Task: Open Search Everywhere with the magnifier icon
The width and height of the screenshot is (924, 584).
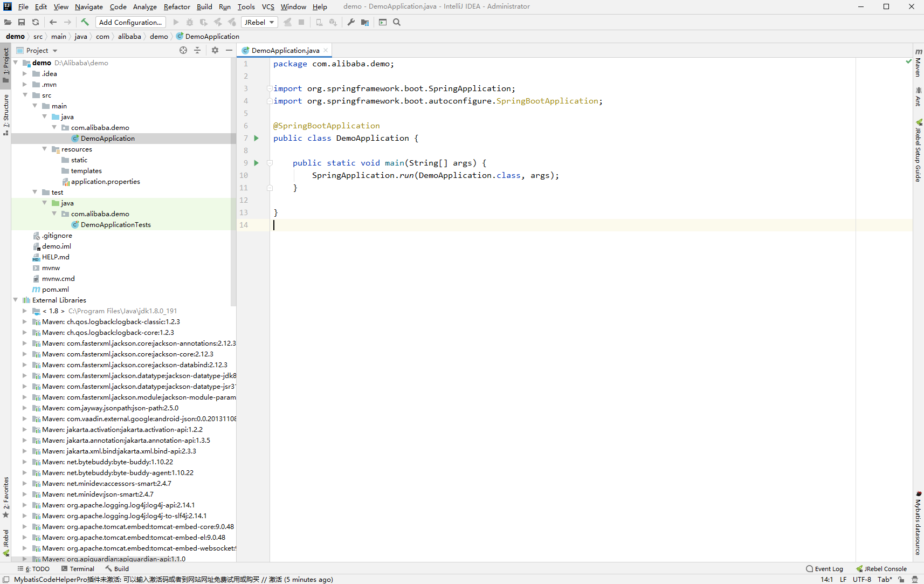Action: tap(397, 22)
